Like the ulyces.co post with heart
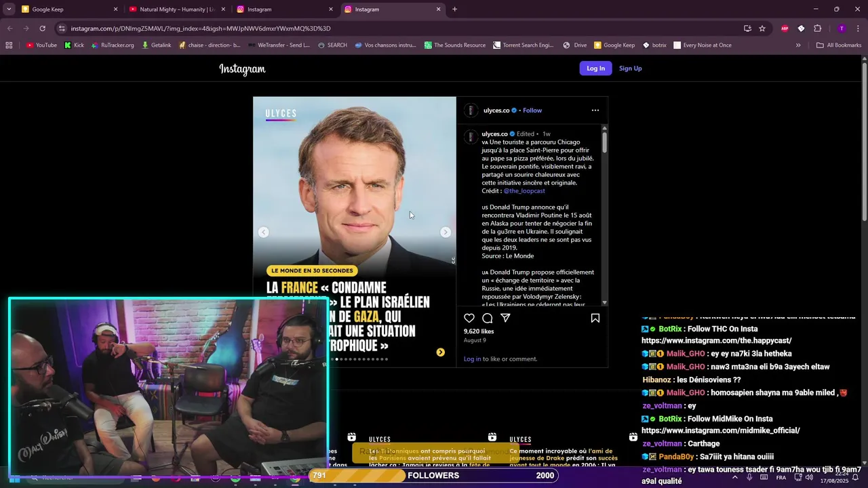Viewport: 868px width, 488px height. (x=469, y=318)
